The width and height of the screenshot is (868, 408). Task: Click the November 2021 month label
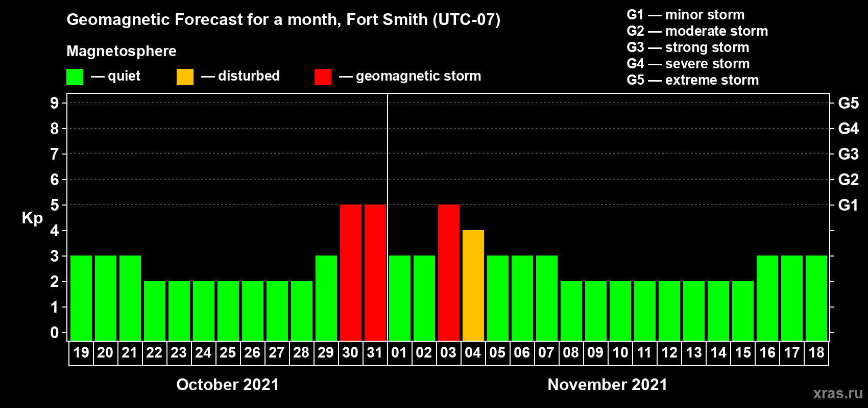pyautogui.click(x=608, y=385)
